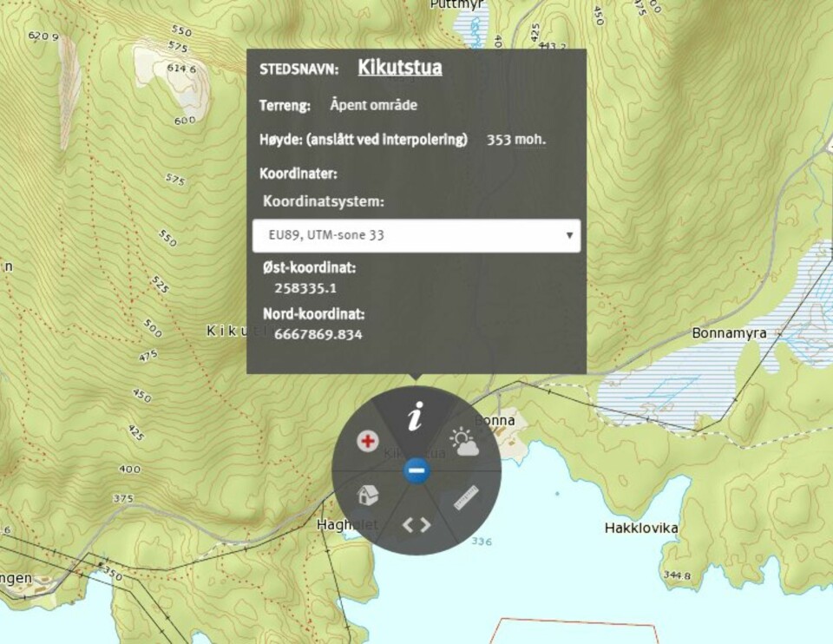The width and height of the screenshot is (833, 644).
Task: Click the info 'i' icon in radial menu
Action: [416, 417]
